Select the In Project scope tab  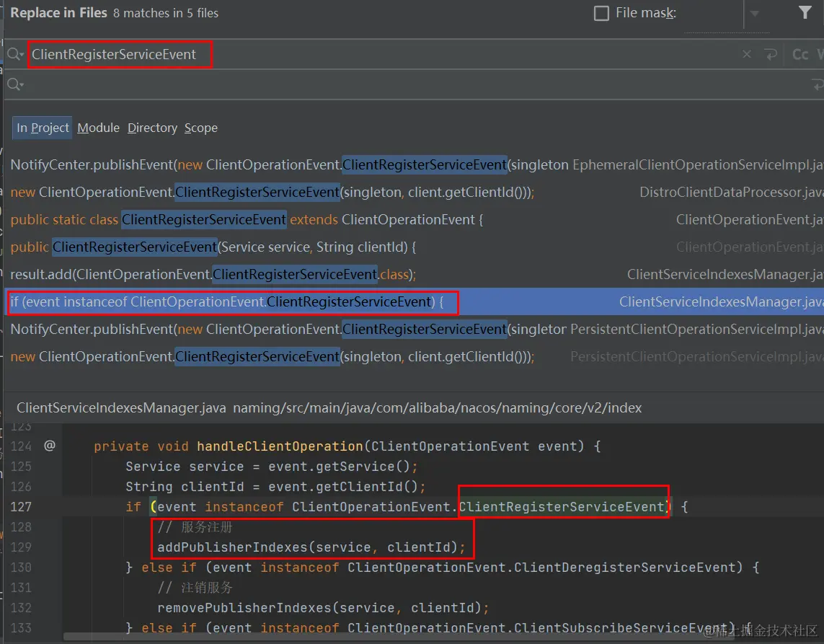click(43, 128)
